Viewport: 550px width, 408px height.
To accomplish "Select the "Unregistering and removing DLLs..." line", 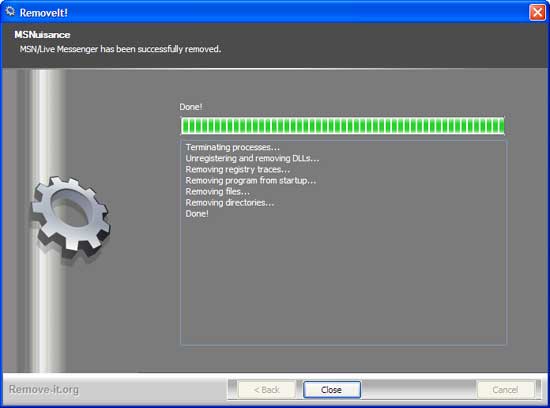I will pos(252,158).
